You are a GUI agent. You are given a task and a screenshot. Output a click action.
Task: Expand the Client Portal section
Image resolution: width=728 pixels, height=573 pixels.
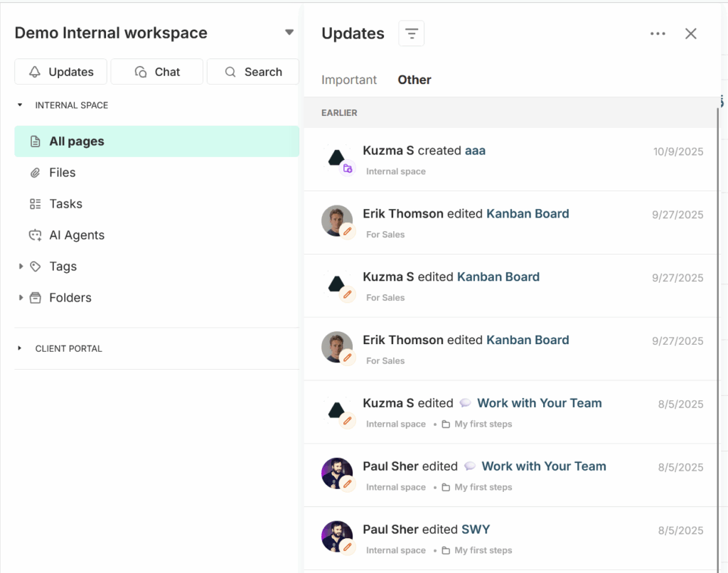click(20, 348)
